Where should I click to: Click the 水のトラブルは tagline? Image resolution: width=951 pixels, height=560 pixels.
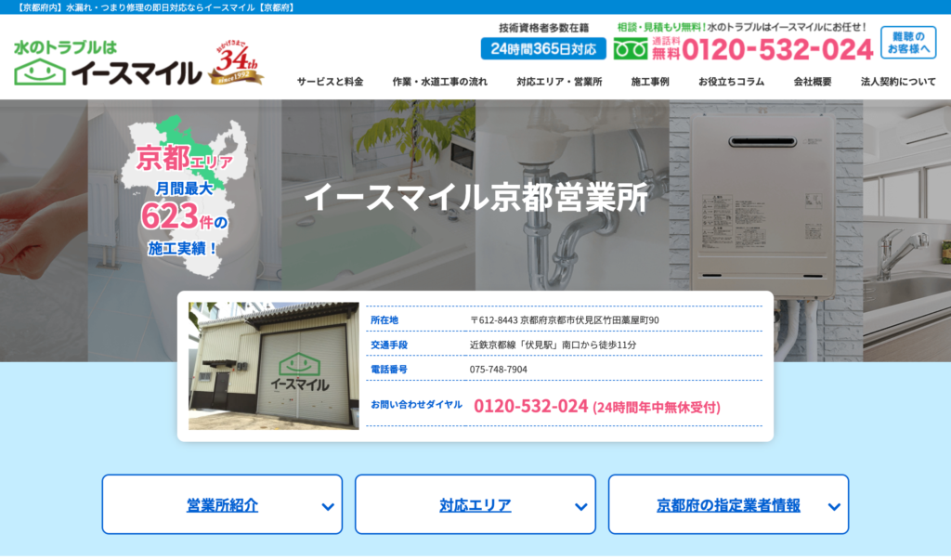click(66, 47)
